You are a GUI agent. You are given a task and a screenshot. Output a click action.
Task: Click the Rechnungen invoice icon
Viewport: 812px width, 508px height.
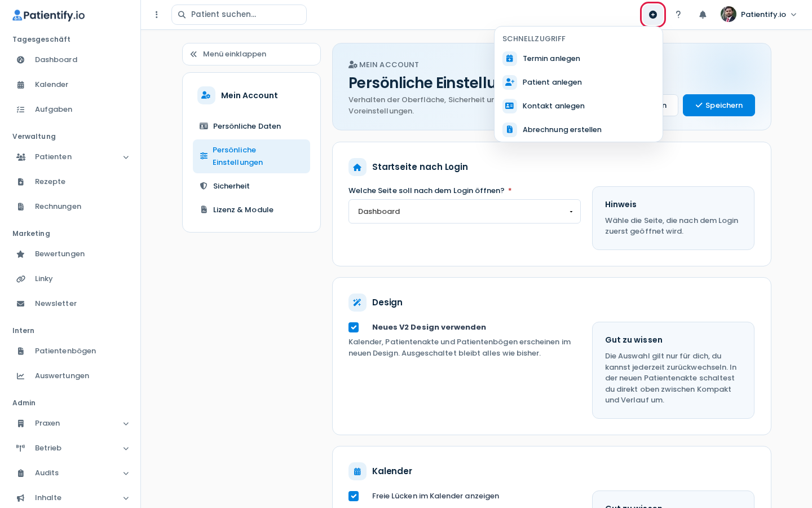[21, 207]
